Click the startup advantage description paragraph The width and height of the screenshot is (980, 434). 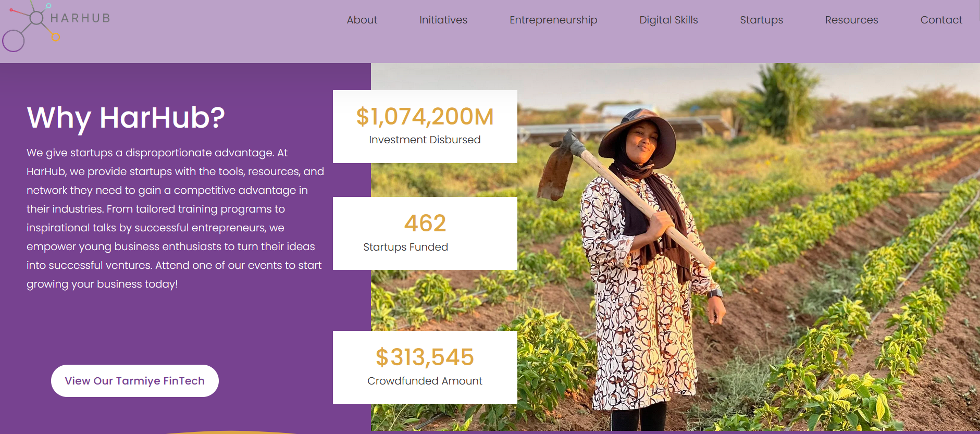(x=175, y=218)
